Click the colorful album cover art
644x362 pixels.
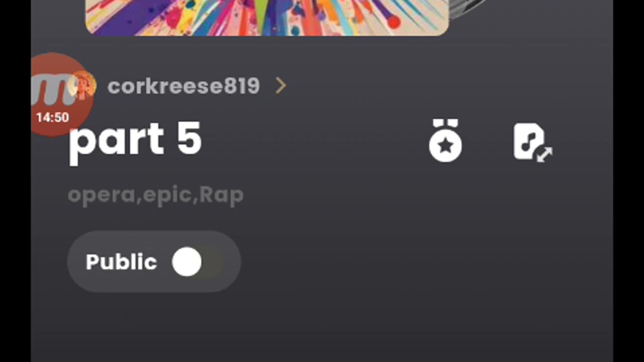(x=267, y=17)
